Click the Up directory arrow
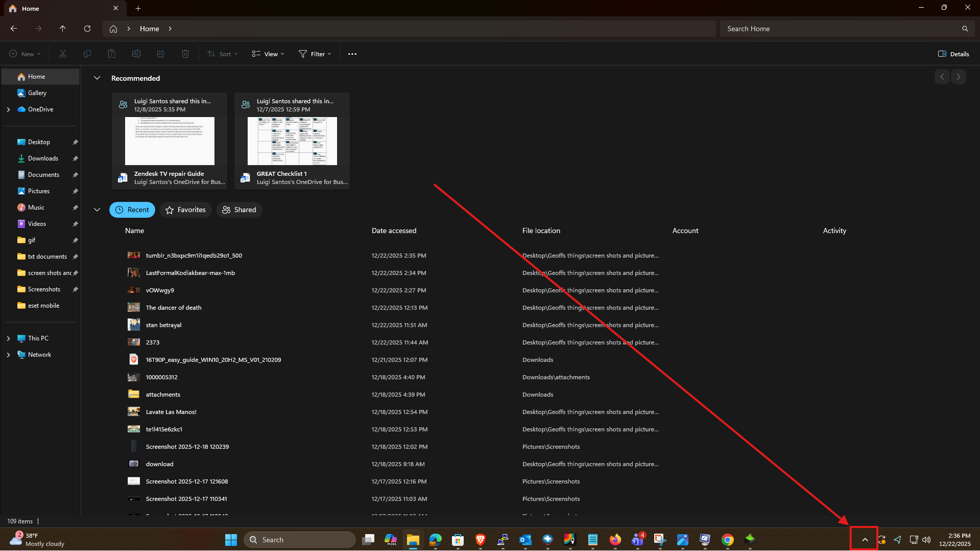This screenshot has height=551, width=980. (x=63, y=29)
